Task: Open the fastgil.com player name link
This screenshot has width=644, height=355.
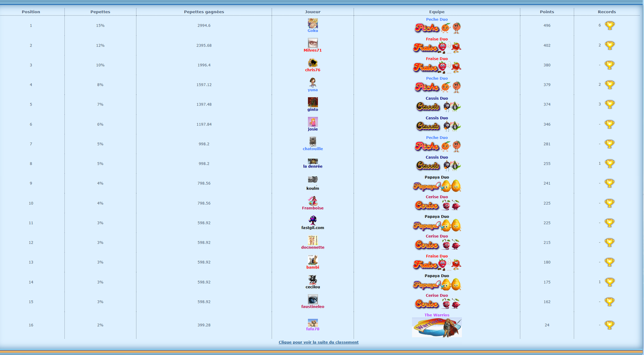Action: pos(312,228)
